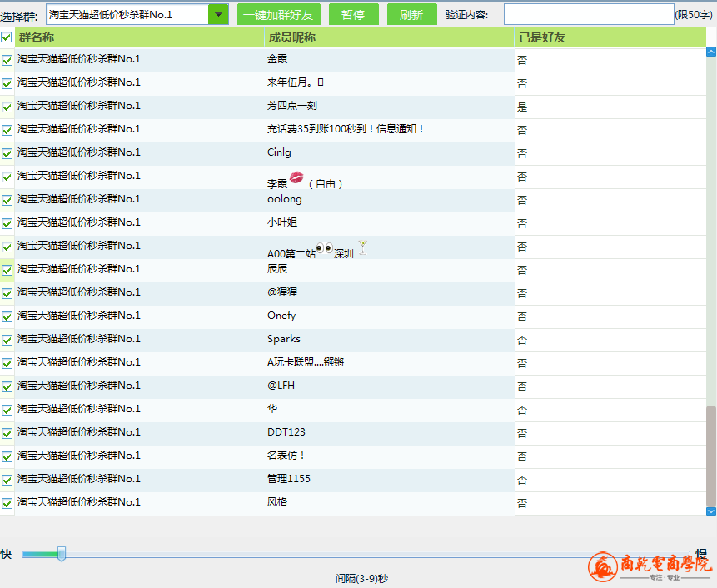Click the scrollbar up arrow
The height and width of the screenshot is (588, 717).
tap(711, 52)
